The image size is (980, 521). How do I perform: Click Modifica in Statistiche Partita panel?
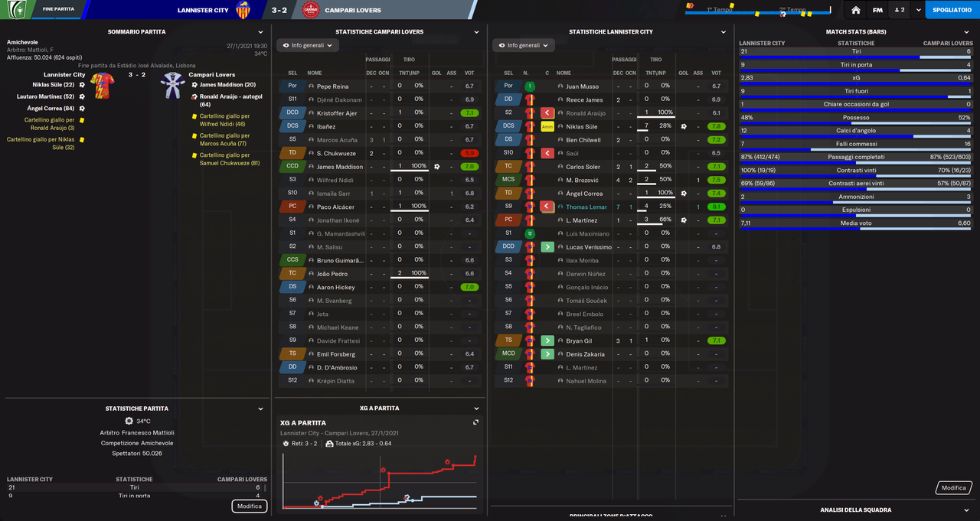coord(250,506)
